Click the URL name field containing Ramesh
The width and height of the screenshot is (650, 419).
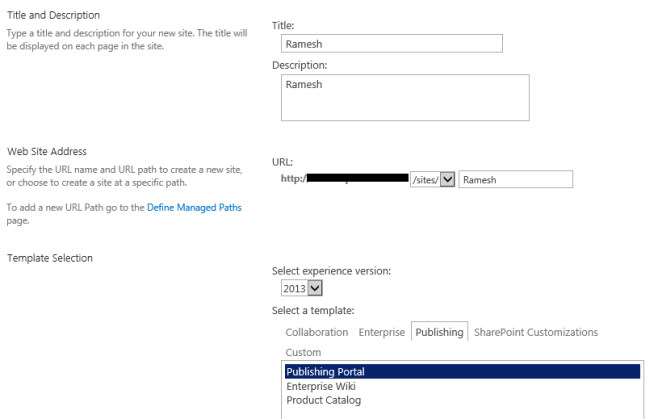[x=515, y=179]
